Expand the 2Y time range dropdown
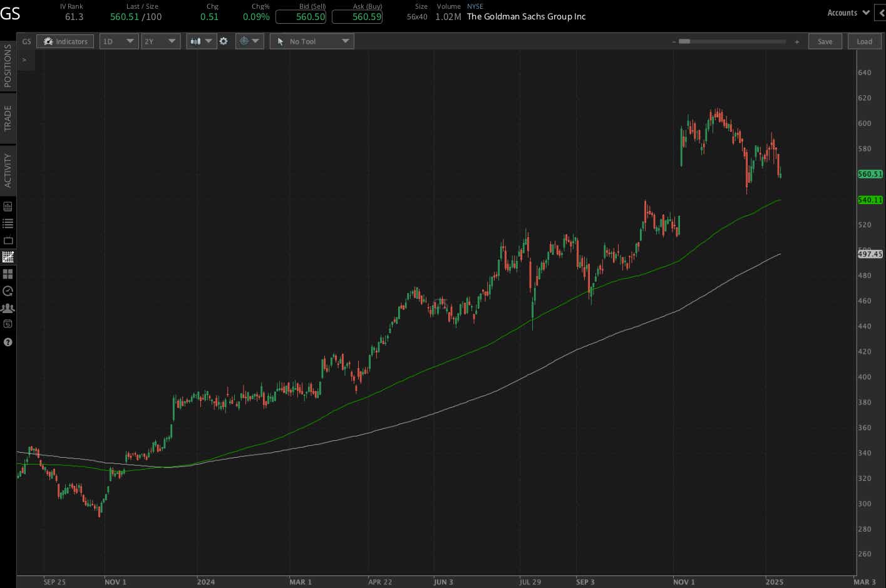 160,41
